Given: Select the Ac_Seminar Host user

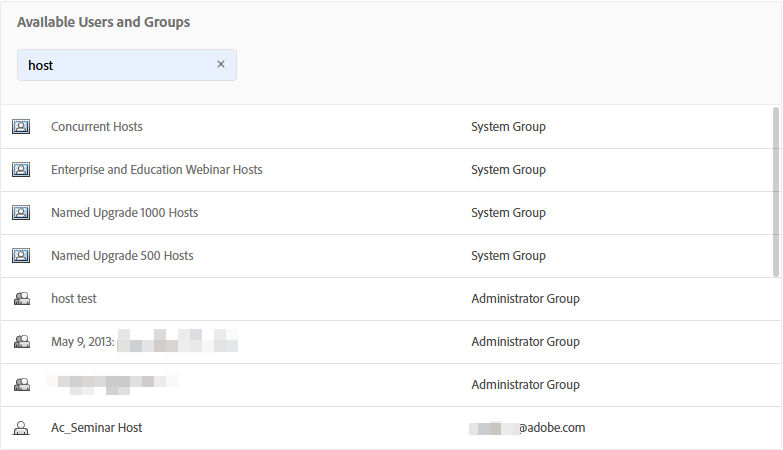Looking at the screenshot, I should point(97,428).
